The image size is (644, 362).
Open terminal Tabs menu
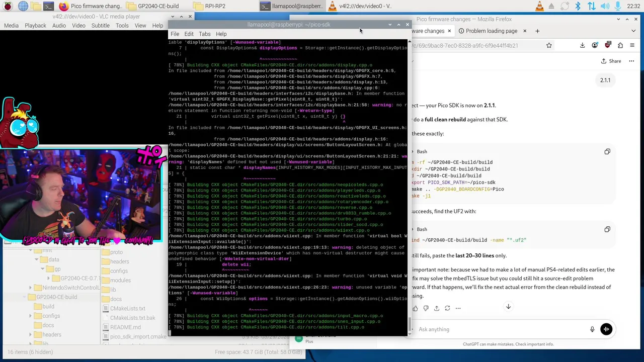click(x=204, y=34)
